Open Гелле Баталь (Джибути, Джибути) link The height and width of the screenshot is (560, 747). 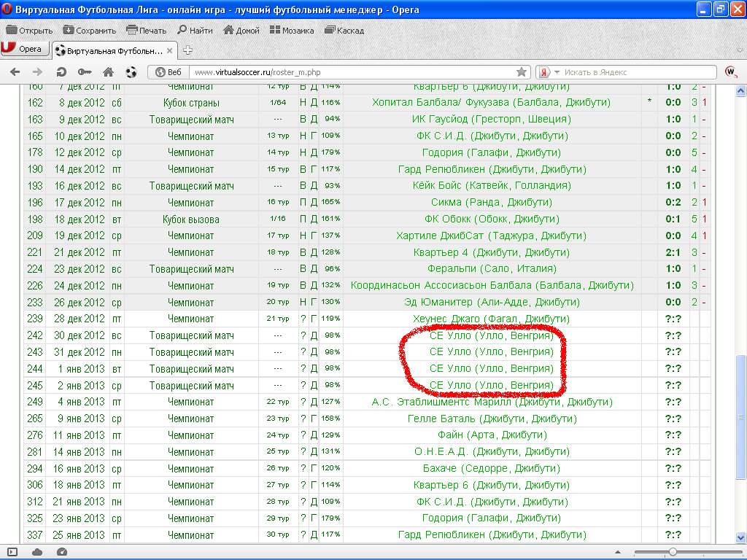(x=492, y=419)
